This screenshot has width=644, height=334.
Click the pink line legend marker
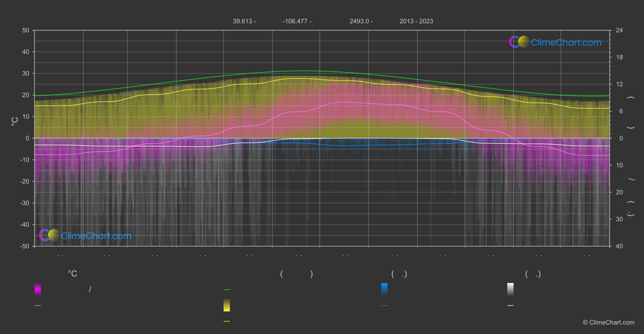pos(38,306)
